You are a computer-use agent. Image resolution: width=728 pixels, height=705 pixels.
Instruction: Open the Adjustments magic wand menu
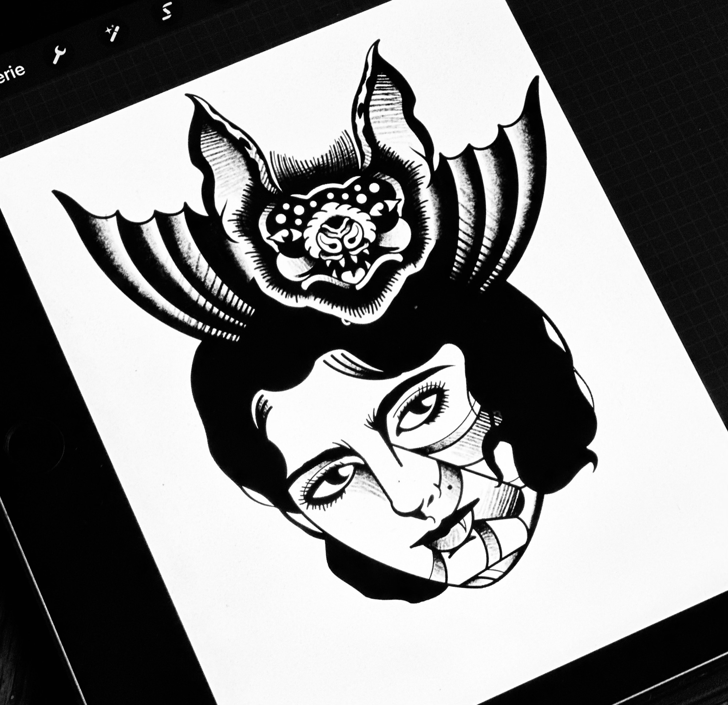pos(112,33)
